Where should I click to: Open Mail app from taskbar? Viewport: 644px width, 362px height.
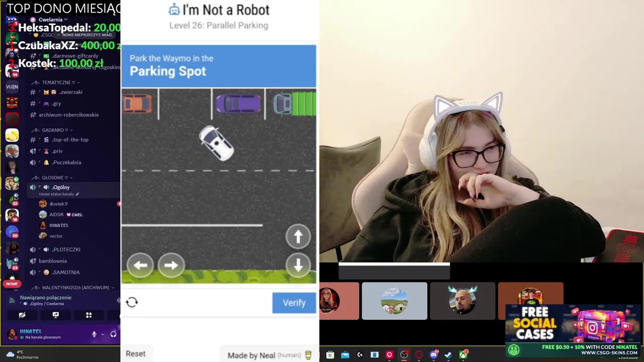click(345, 355)
